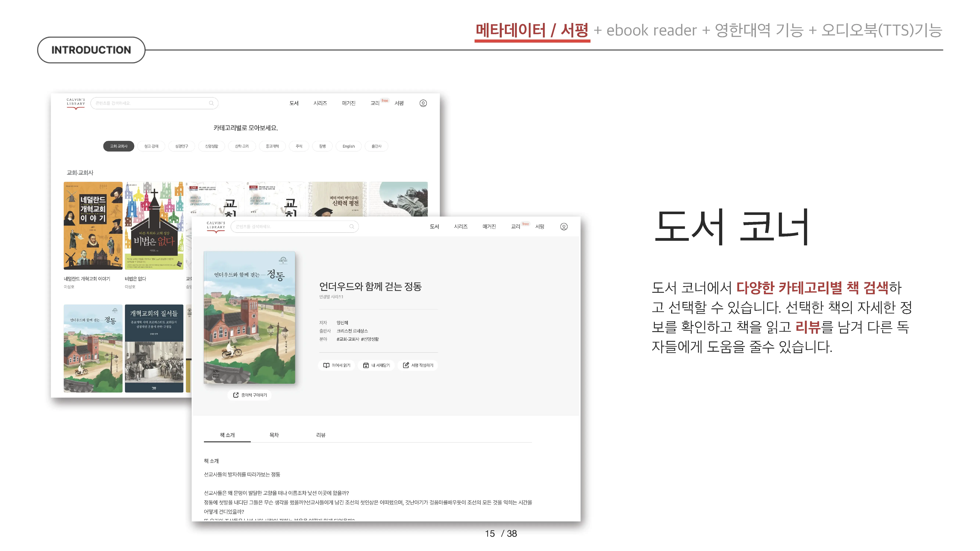The height and width of the screenshot is (551, 980).
Task: Select the 성경연구 category chip
Action: 182,146
